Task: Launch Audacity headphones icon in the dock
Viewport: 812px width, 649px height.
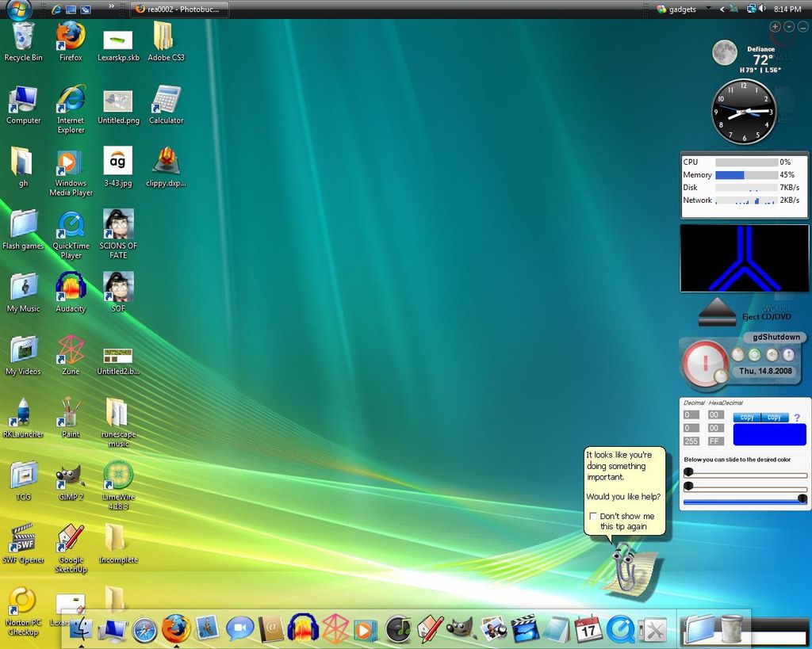Action: [303, 628]
